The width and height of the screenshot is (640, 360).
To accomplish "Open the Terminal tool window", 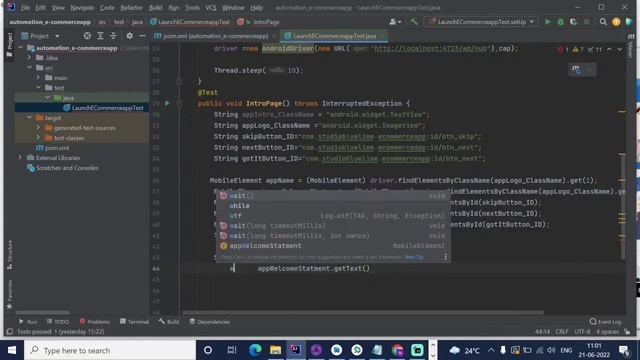I will coord(134,322).
